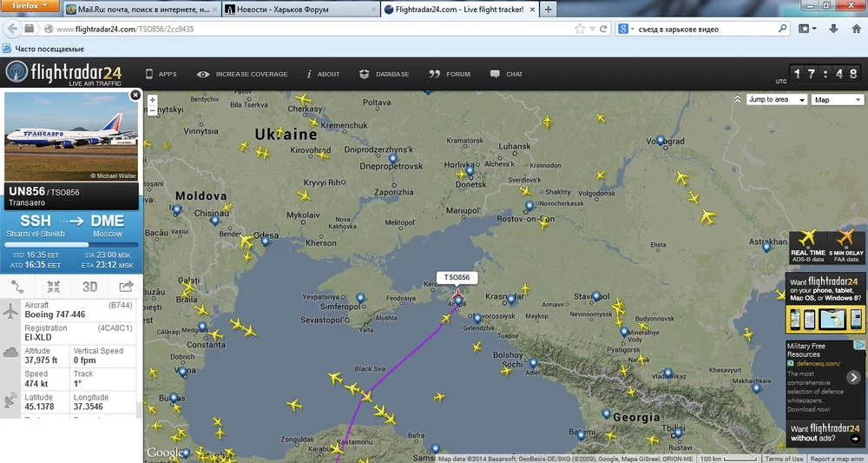
Task: Open the downloads arrow icon
Action: coord(833,29)
